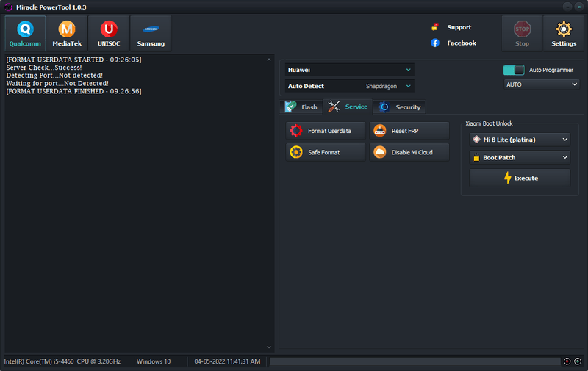Open the Mi 8 Lite (platina) model dropdown
This screenshot has height=371, width=588.
520,140
